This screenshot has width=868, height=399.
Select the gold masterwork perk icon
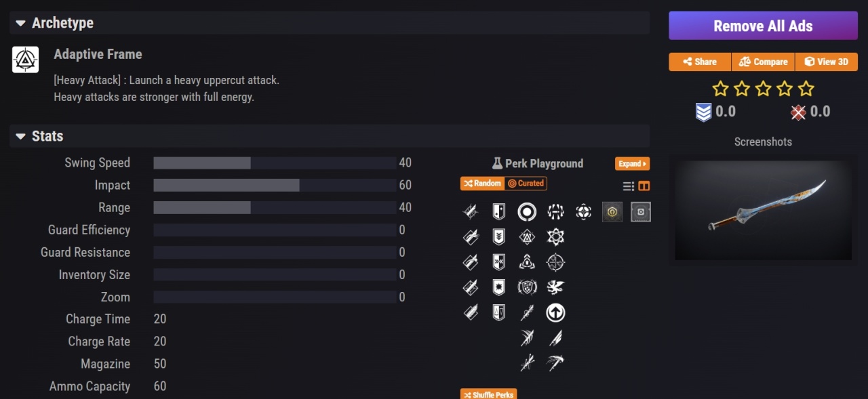pos(612,212)
